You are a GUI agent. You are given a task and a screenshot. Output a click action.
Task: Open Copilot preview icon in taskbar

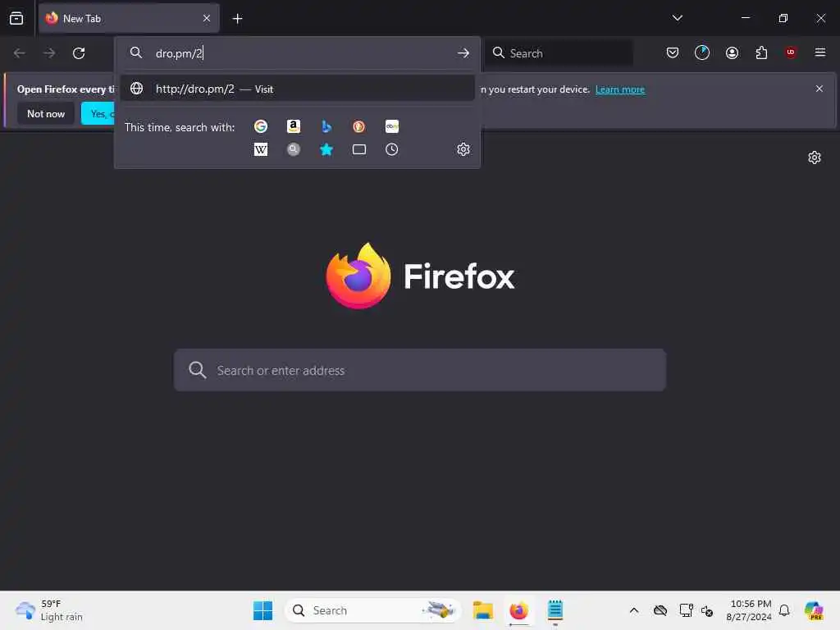[x=814, y=610]
